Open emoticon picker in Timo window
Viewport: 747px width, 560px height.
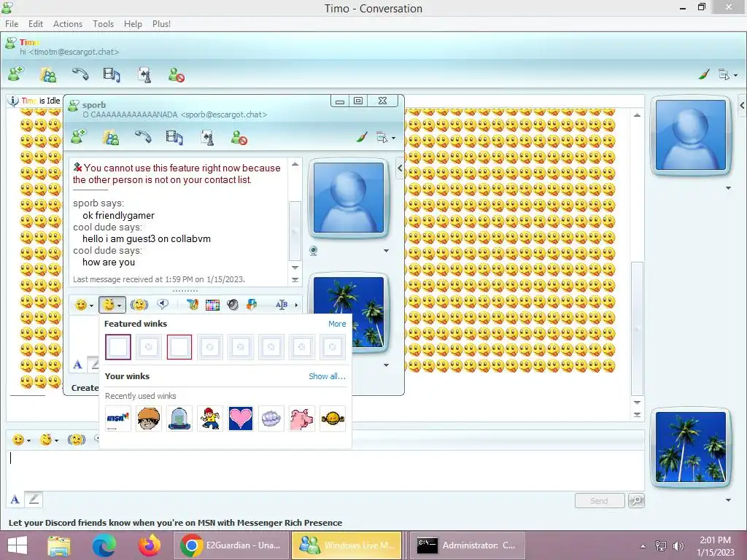click(x=21, y=440)
